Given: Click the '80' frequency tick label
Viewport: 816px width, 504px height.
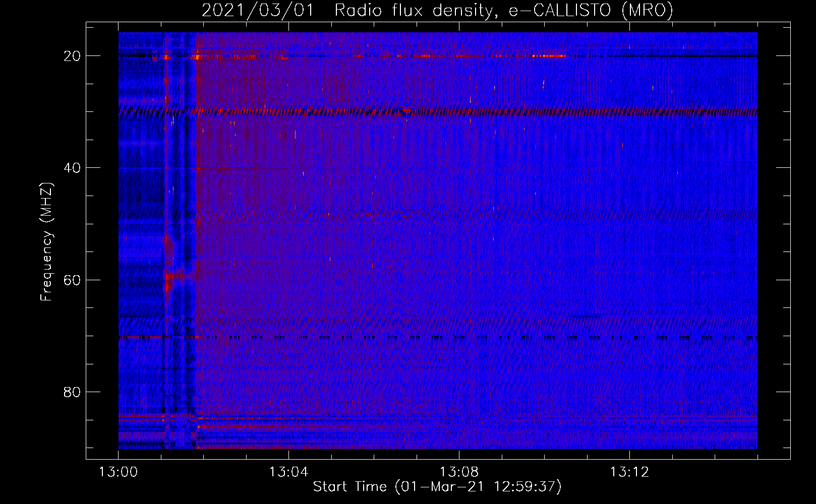Looking at the screenshot, I should pyautogui.click(x=73, y=392).
